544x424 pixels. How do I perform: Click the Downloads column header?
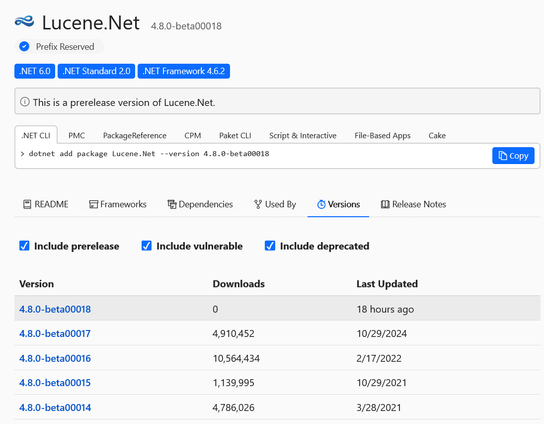click(x=239, y=283)
